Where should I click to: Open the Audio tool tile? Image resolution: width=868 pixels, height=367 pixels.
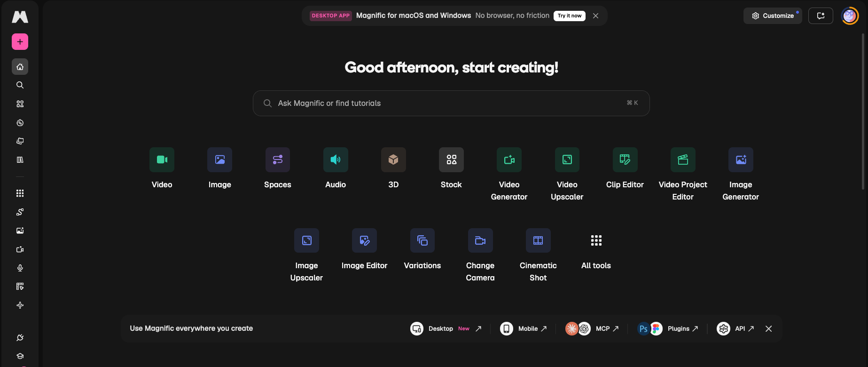[x=336, y=168]
